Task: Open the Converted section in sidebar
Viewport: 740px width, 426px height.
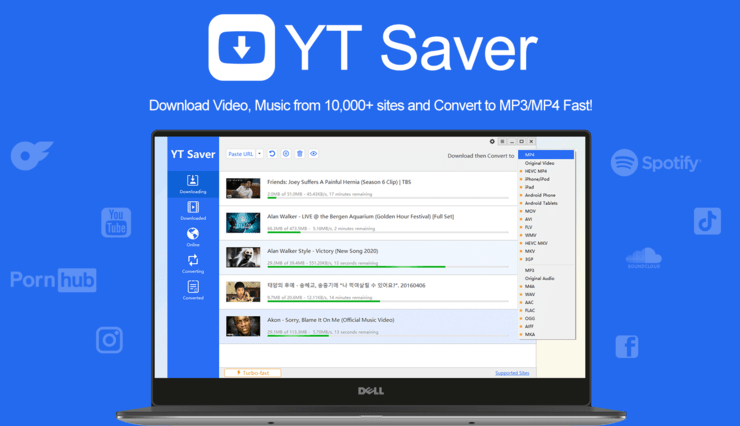Action: point(193,290)
